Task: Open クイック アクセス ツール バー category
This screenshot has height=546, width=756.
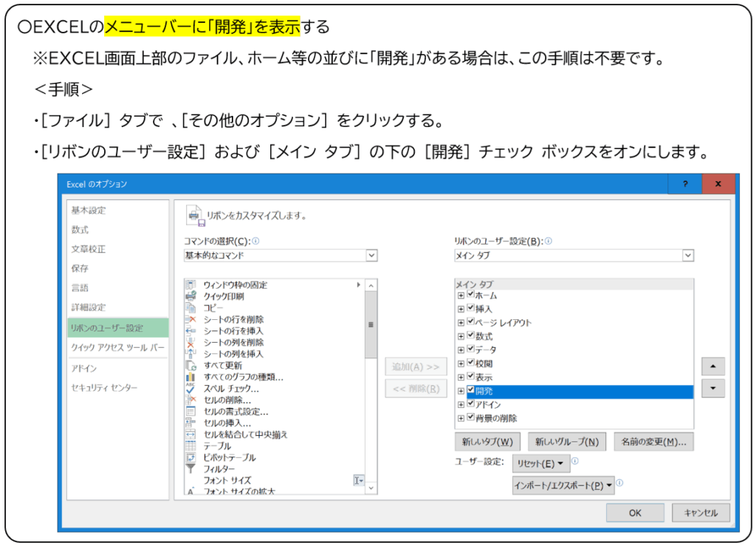Action: [x=117, y=347]
